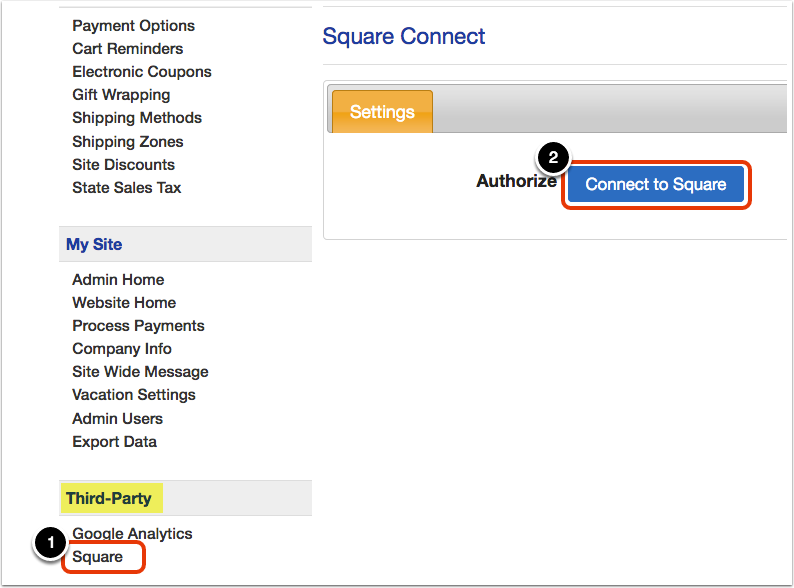Open Process Payments
Screen dimensions: 794x588
click(x=138, y=326)
